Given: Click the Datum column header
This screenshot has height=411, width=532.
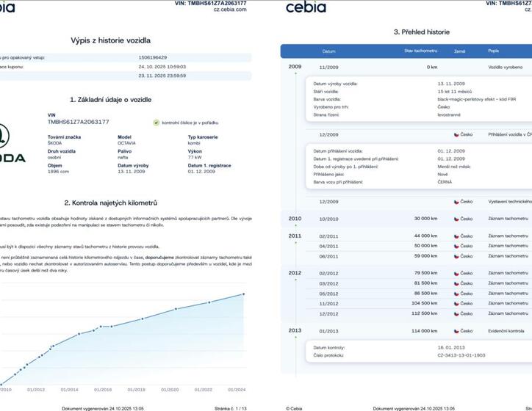Looking at the screenshot, I should pos(328,51).
